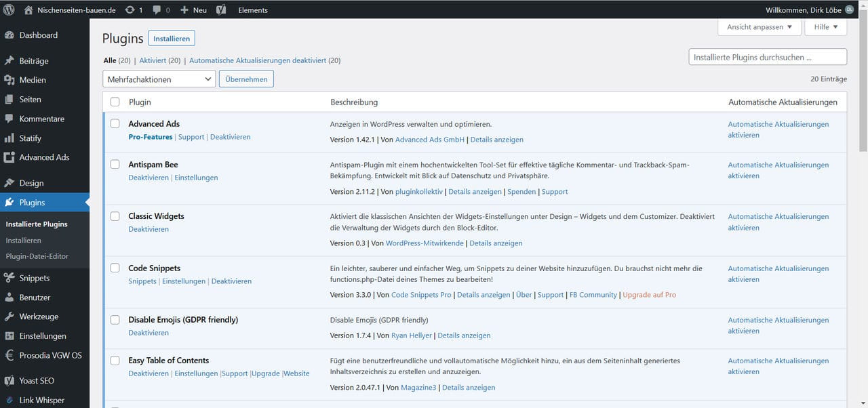Click the comments bubble icon in admin bar
The width and height of the screenshot is (868, 408).
pos(157,9)
